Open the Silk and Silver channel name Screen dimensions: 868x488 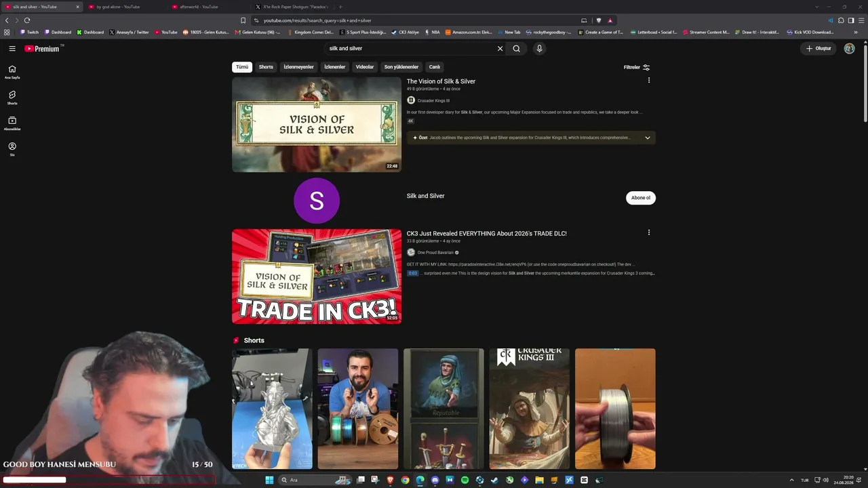point(426,196)
